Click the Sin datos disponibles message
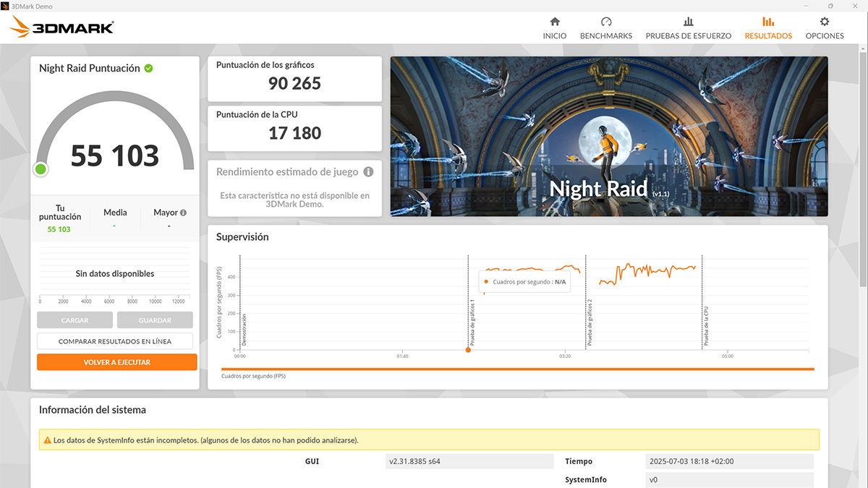 (115, 274)
